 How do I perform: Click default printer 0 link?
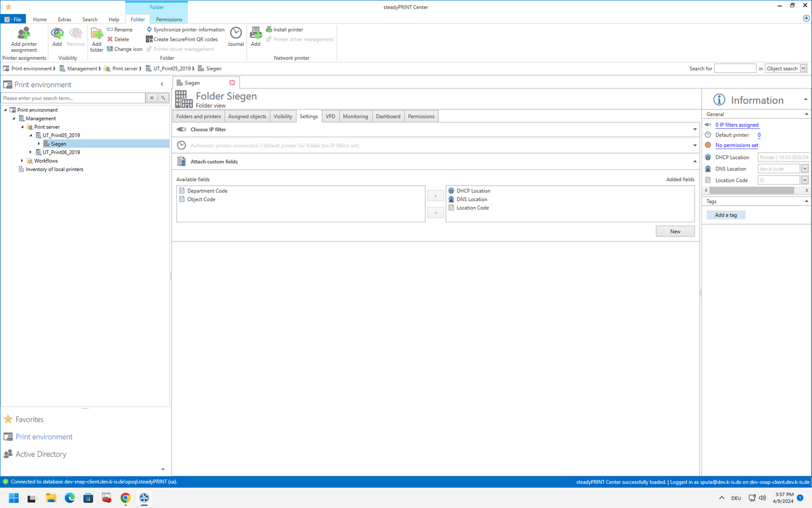pyautogui.click(x=759, y=135)
